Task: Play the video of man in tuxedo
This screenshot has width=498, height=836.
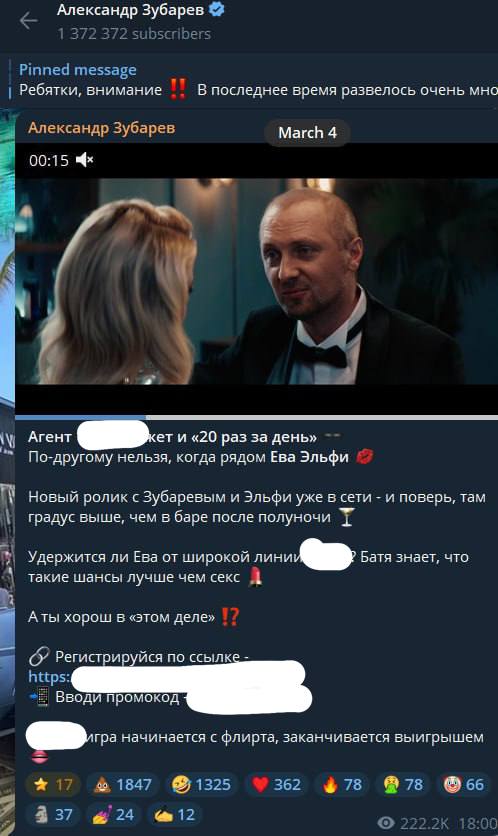Action: [256, 281]
